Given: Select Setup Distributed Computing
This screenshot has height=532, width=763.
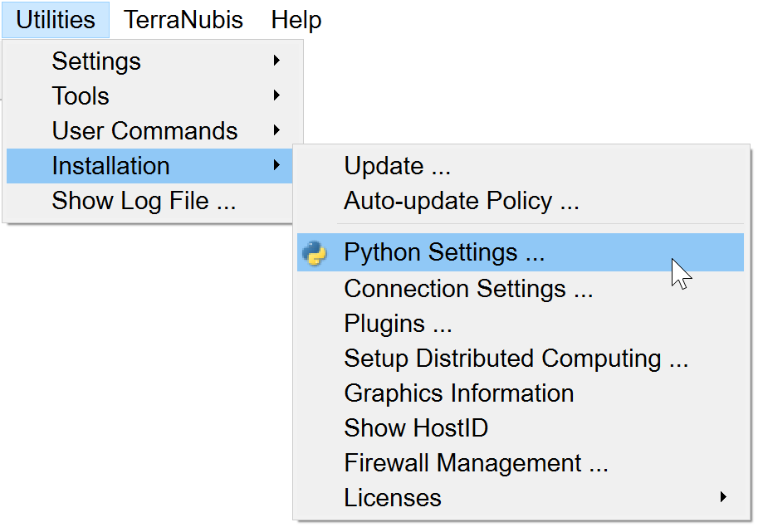Looking at the screenshot, I should click(x=516, y=359).
